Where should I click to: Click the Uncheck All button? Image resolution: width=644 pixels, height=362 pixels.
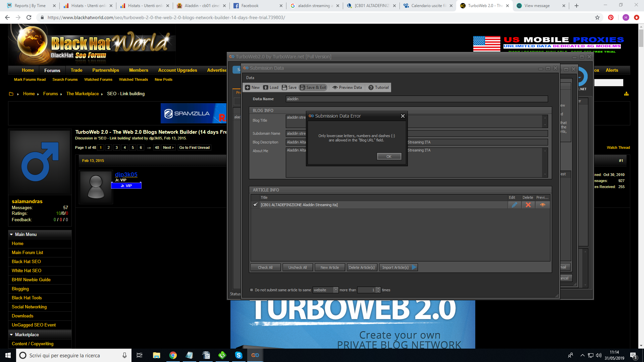click(x=298, y=267)
